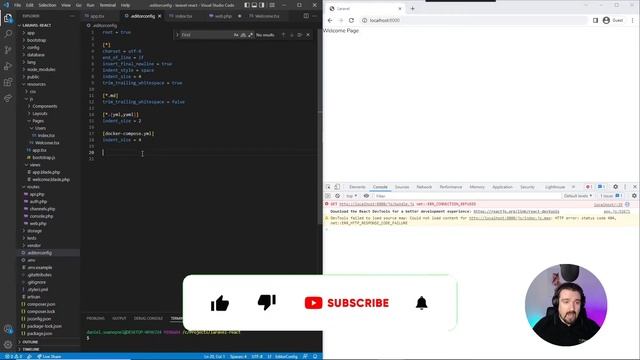Image resolution: width=640 pixels, height=360 pixels.
Task: Toggle Match Whole Word in find widget
Action: point(243,35)
